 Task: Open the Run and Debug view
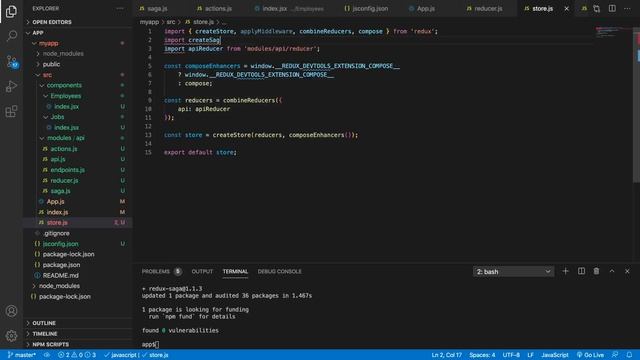[x=11, y=86]
